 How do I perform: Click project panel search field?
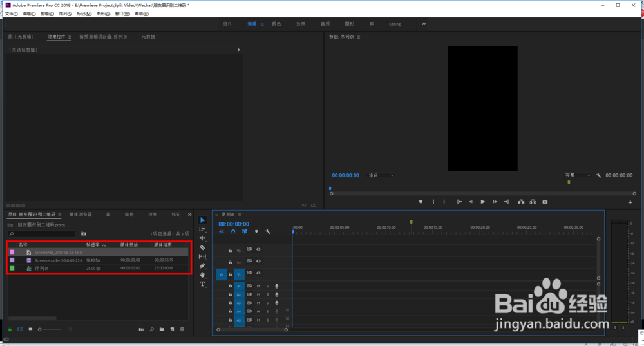(41, 234)
